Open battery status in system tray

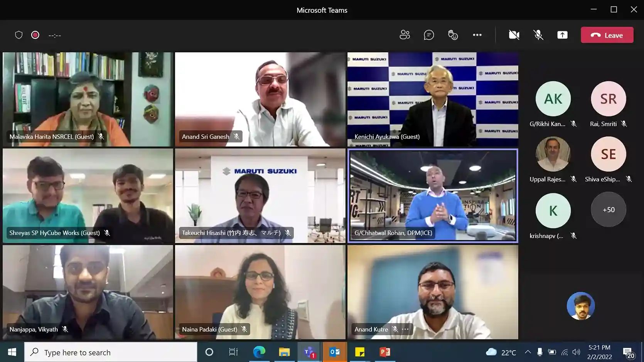pyautogui.click(x=552, y=352)
